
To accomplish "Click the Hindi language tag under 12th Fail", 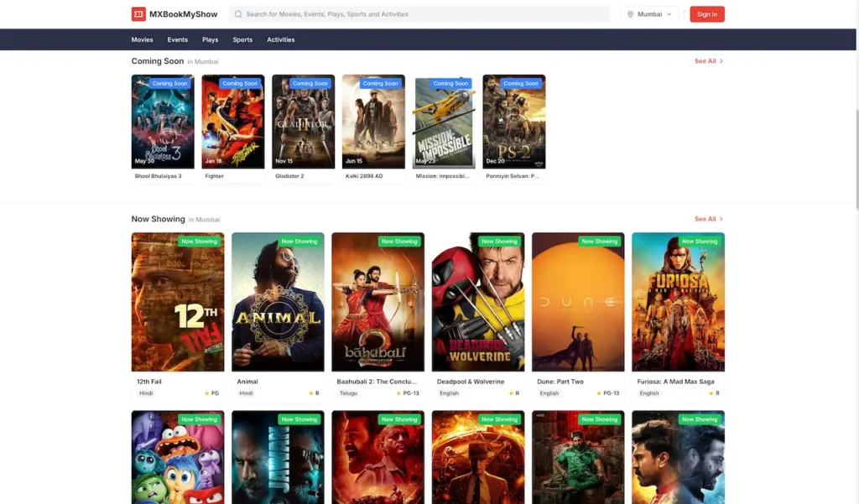I will pyautogui.click(x=146, y=393).
